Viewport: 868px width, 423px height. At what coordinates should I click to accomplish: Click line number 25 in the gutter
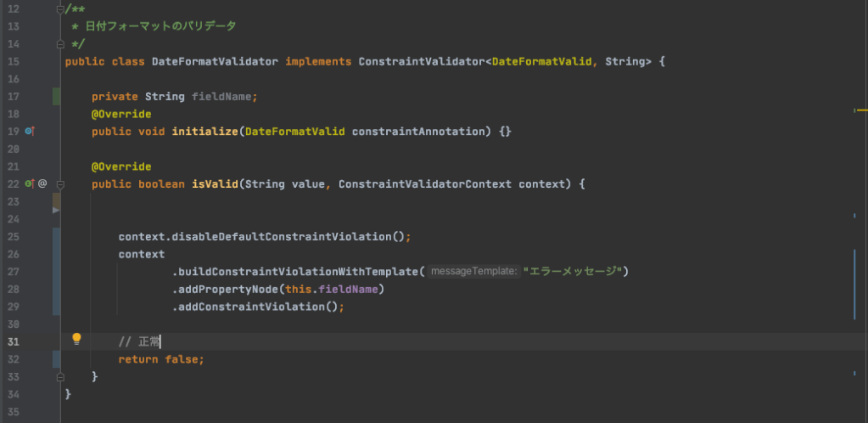tap(13, 236)
